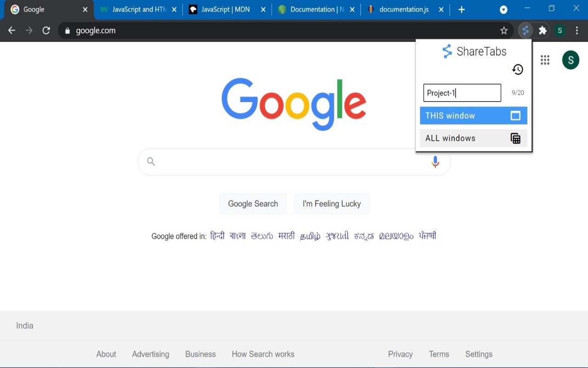Image resolution: width=588 pixels, height=368 pixels.
Task: Go back to previous page
Action: [12, 30]
